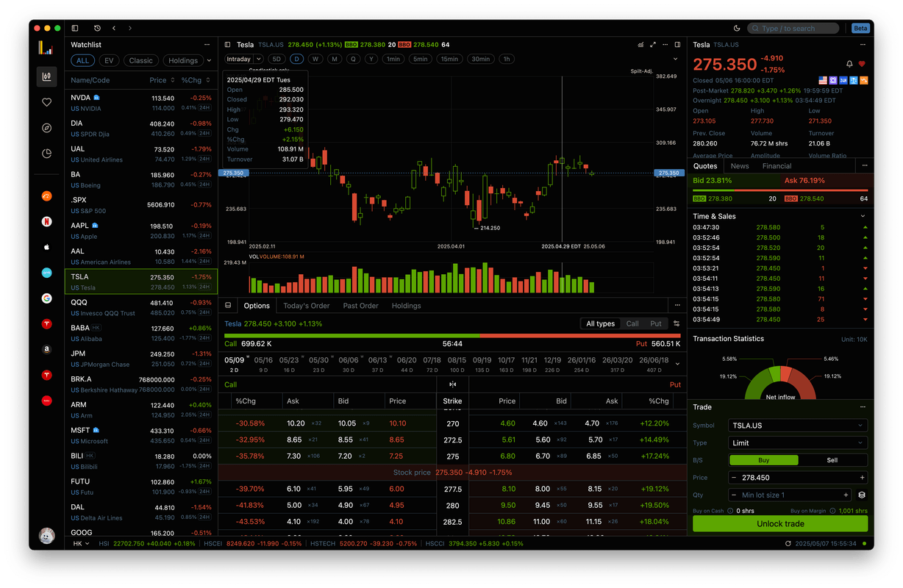This screenshot has height=588, width=903.
Task: Select the Classic watchlist filter
Action: (x=141, y=60)
